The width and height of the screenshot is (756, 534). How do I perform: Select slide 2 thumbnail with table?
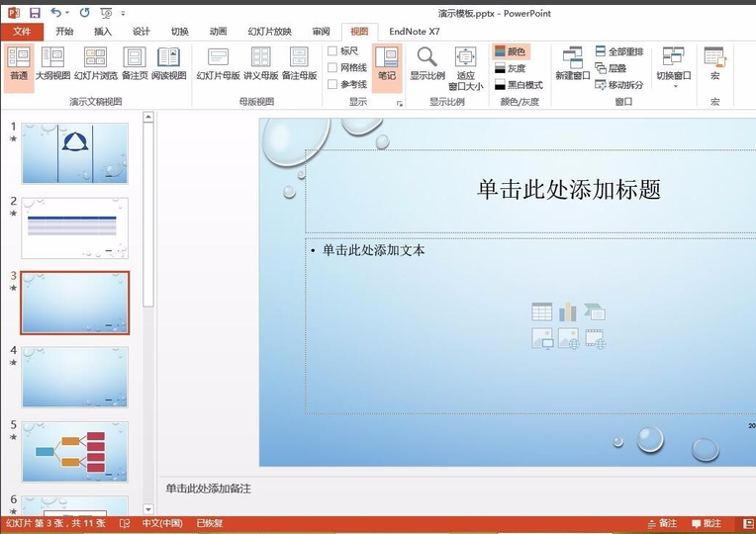[75, 228]
